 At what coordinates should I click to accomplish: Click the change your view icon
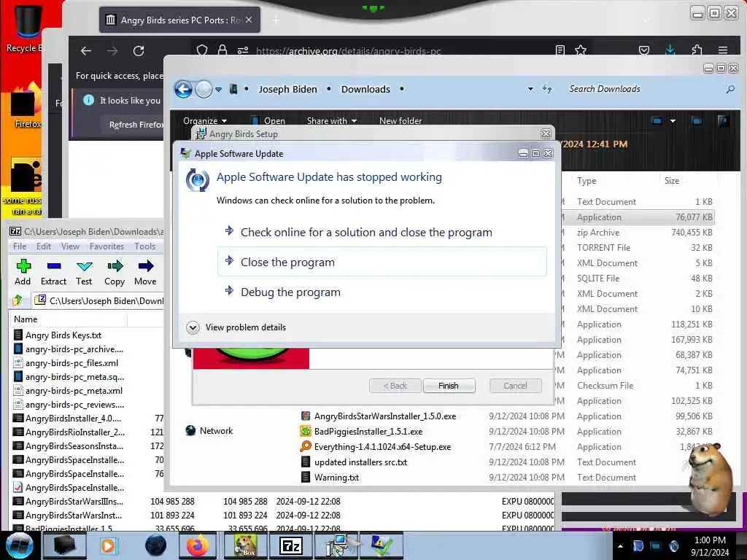click(x=657, y=120)
